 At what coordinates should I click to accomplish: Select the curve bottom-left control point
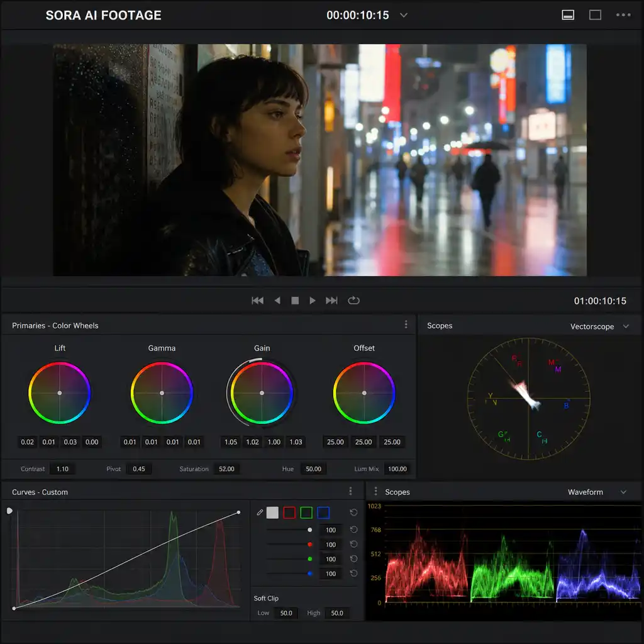pos(14,608)
